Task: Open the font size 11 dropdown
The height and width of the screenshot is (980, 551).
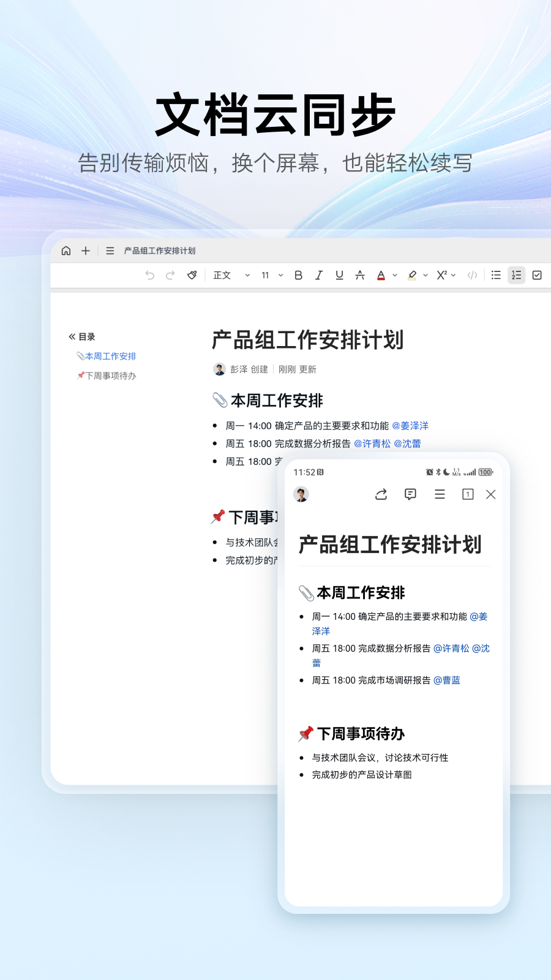Action: (x=272, y=276)
